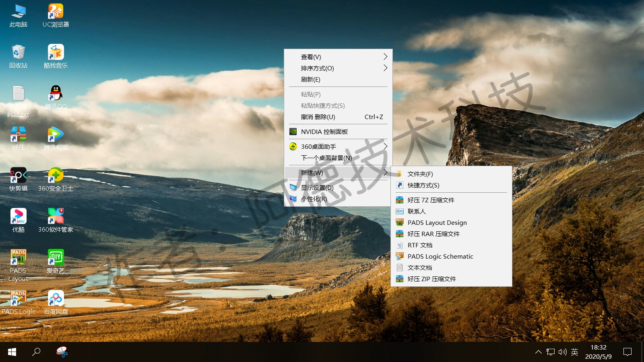Open the network status tray icon
The width and height of the screenshot is (644, 362).
point(550,352)
